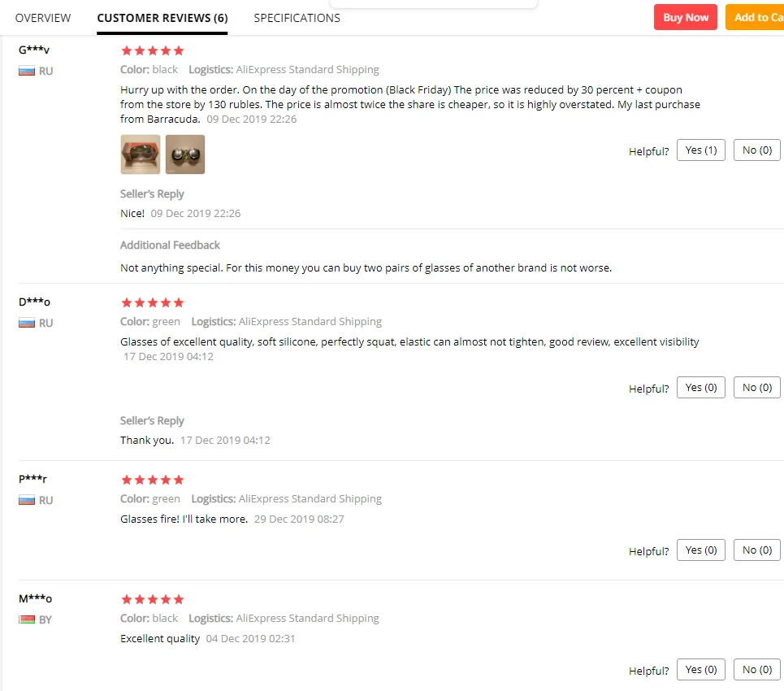
Task: Vote No (0) on P***r's review
Action: click(x=757, y=550)
